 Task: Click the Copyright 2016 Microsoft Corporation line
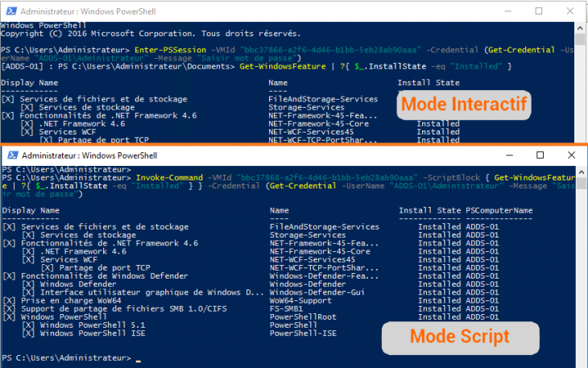(x=151, y=34)
